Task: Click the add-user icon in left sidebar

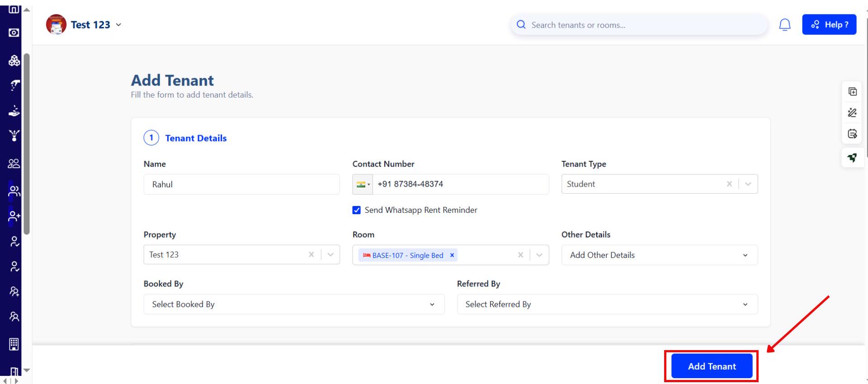Action: 14,216
